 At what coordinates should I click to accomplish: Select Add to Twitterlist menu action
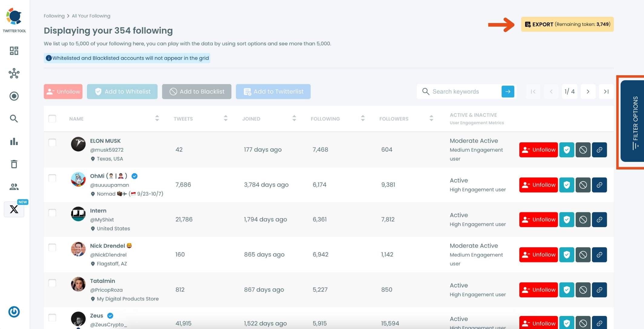(273, 91)
